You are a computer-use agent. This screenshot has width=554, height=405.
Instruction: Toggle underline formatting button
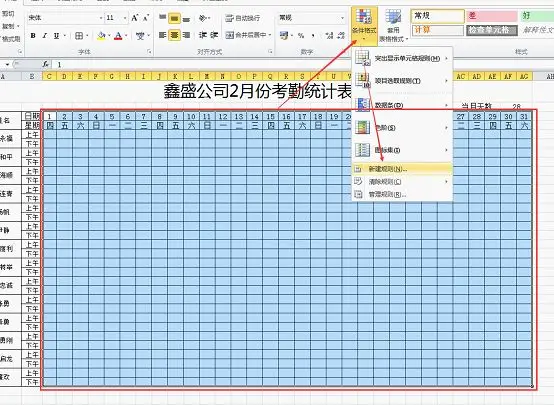pos(56,36)
